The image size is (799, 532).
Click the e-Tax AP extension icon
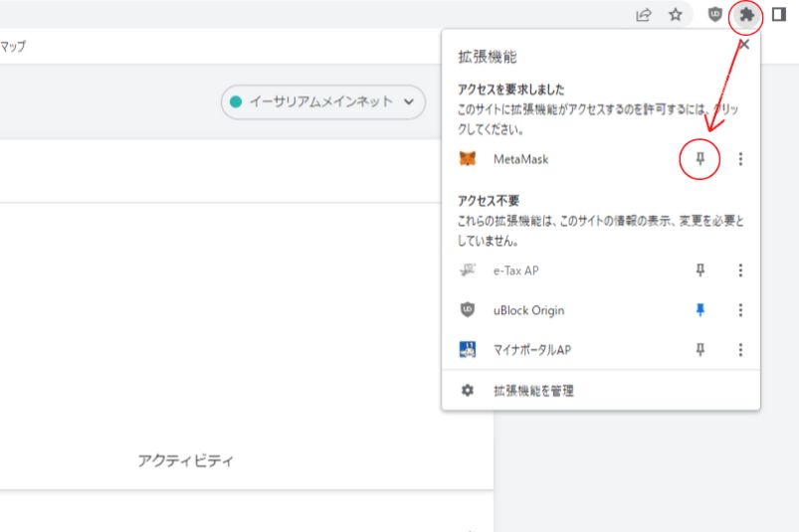tap(468, 270)
